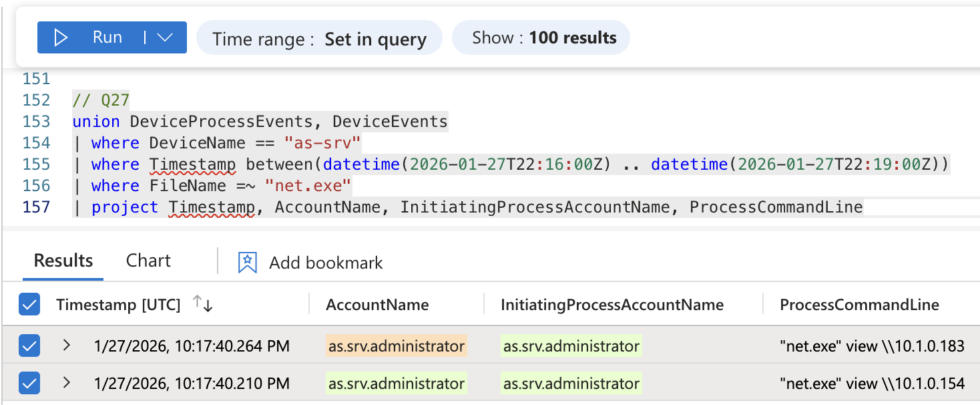
Task: Expand the 10:17:40.210 PM result row
Action: pyautogui.click(x=66, y=383)
